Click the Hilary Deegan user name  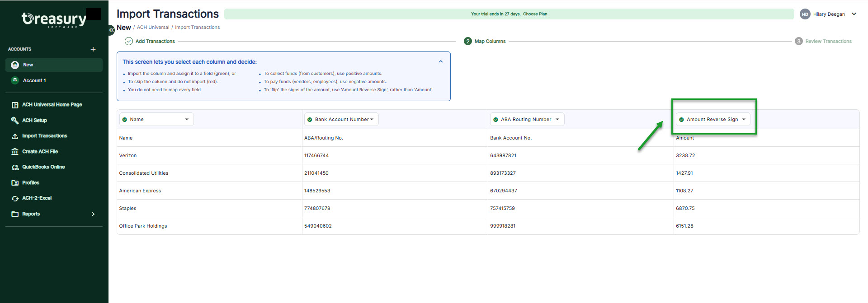(x=829, y=14)
